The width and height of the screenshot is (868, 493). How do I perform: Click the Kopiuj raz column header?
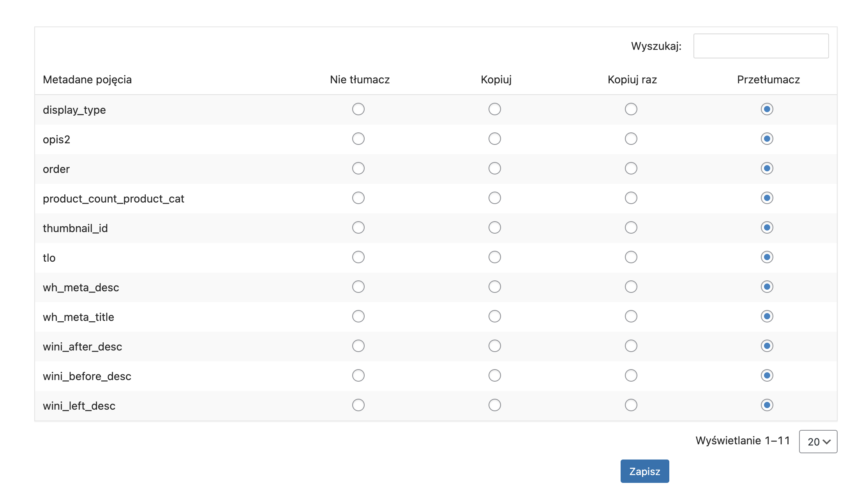pos(632,79)
